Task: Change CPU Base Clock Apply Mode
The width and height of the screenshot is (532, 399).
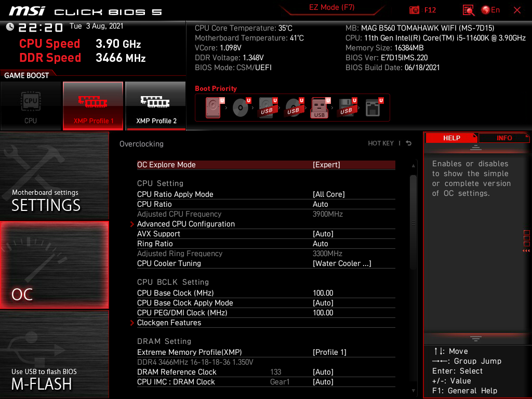Action: [x=266, y=303]
